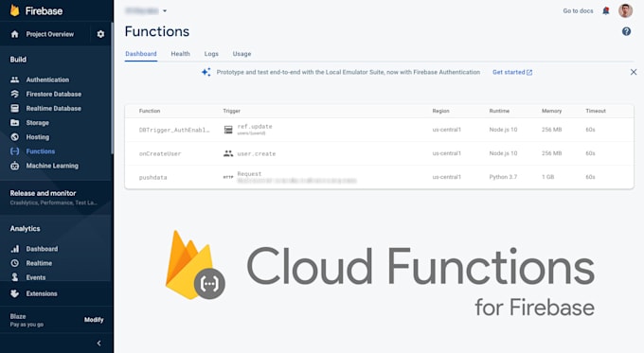Dismiss the emulator suite banner
Screen dimensions: 644x353
point(634,72)
